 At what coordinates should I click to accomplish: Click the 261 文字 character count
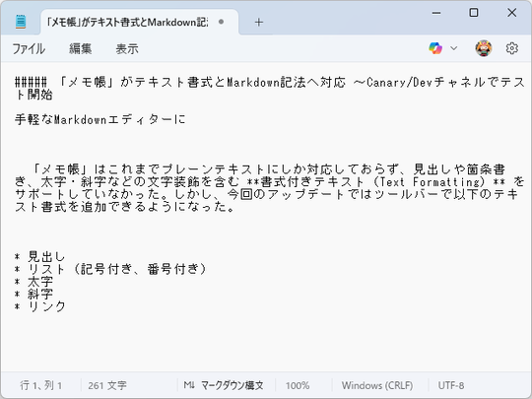click(x=107, y=385)
